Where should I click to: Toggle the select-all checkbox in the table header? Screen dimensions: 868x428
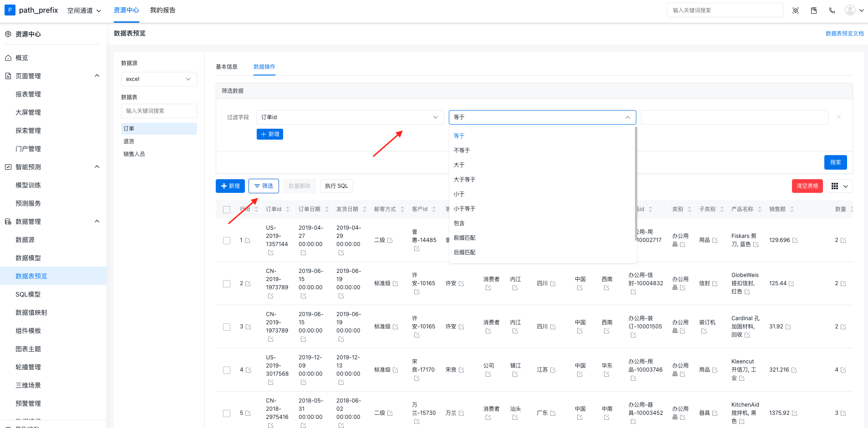click(227, 210)
